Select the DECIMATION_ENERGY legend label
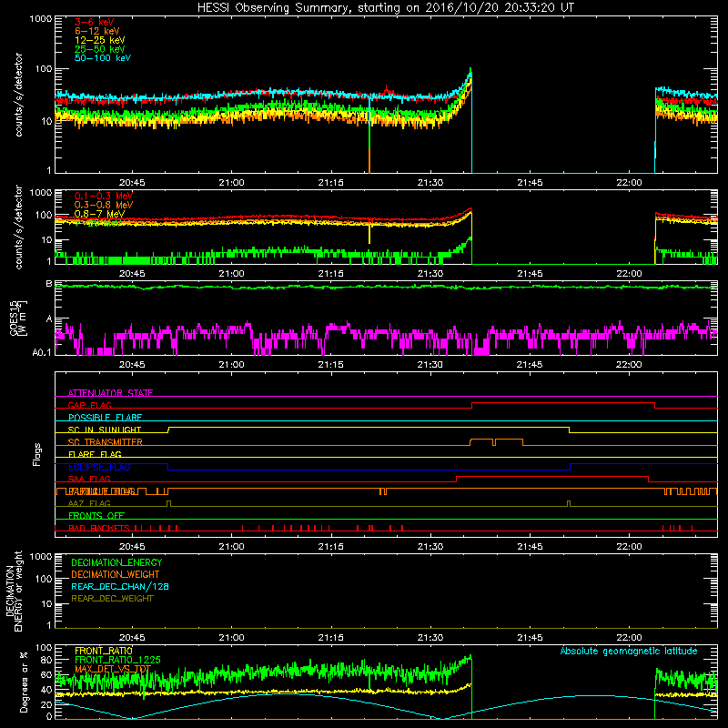The image size is (728, 728). pos(116,562)
